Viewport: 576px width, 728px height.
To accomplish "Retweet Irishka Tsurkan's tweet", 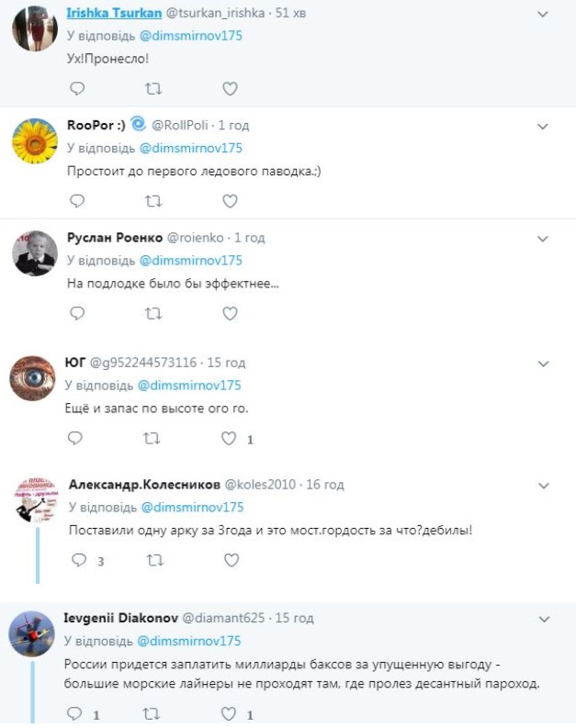I will pyautogui.click(x=153, y=89).
